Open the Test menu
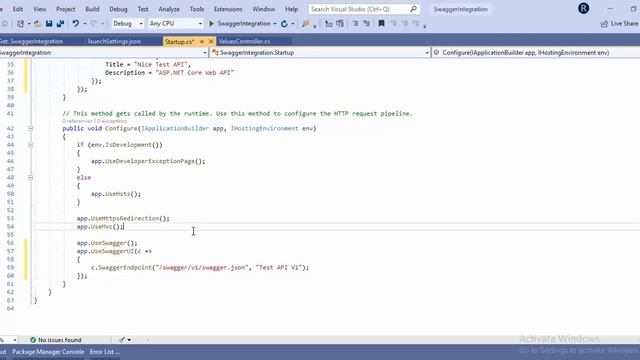Viewport: 640px width, 360px height. click(143, 9)
